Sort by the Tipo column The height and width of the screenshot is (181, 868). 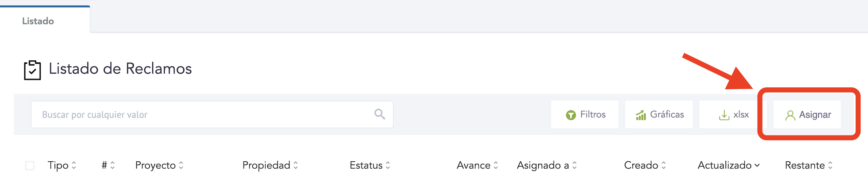point(62,165)
